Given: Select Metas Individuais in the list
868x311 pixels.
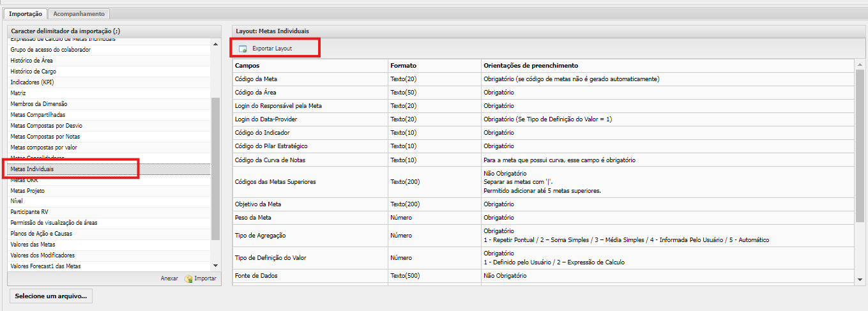Looking at the screenshot, I should click(x=32, y=169).
